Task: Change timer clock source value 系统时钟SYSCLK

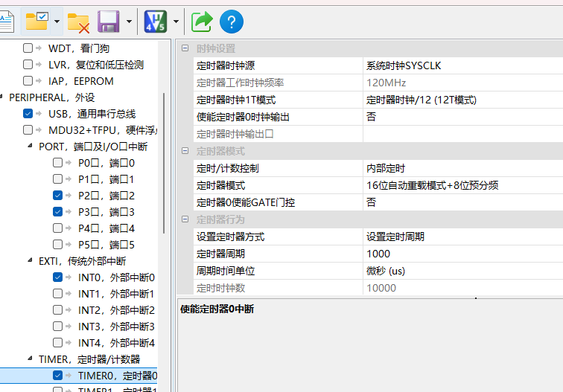Action: click(462, 65)
